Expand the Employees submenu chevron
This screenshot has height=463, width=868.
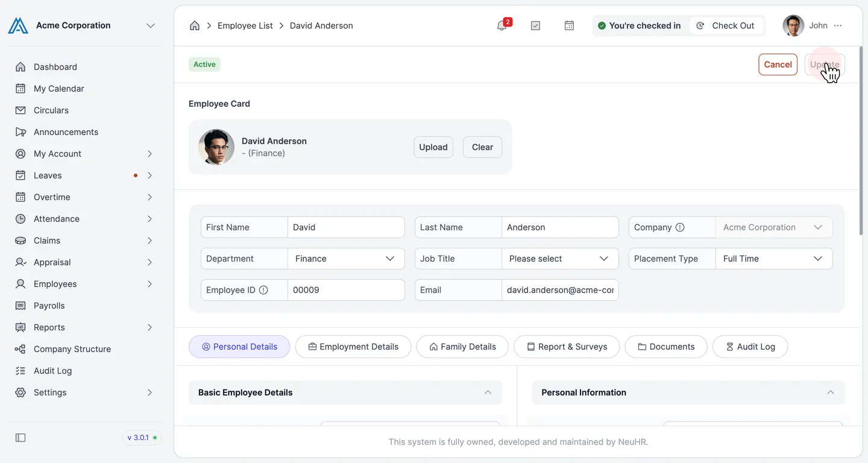149,284
